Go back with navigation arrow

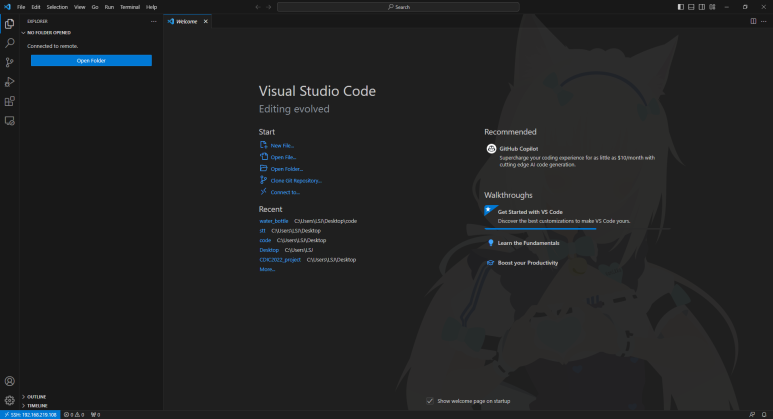point(257,7)
